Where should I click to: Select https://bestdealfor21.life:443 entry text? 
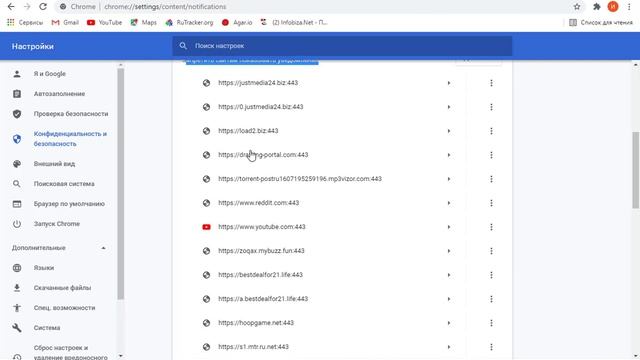click(260, 275)
